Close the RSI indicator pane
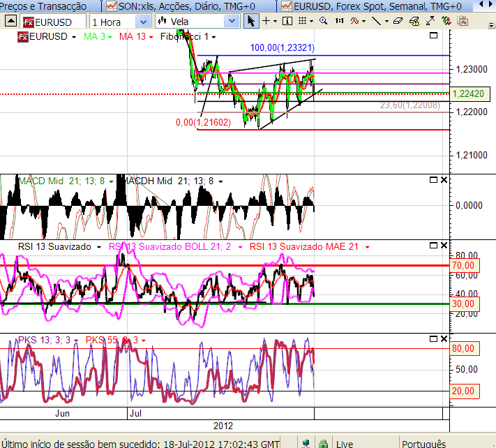The image size is (496, 448). tap(444, 246)
